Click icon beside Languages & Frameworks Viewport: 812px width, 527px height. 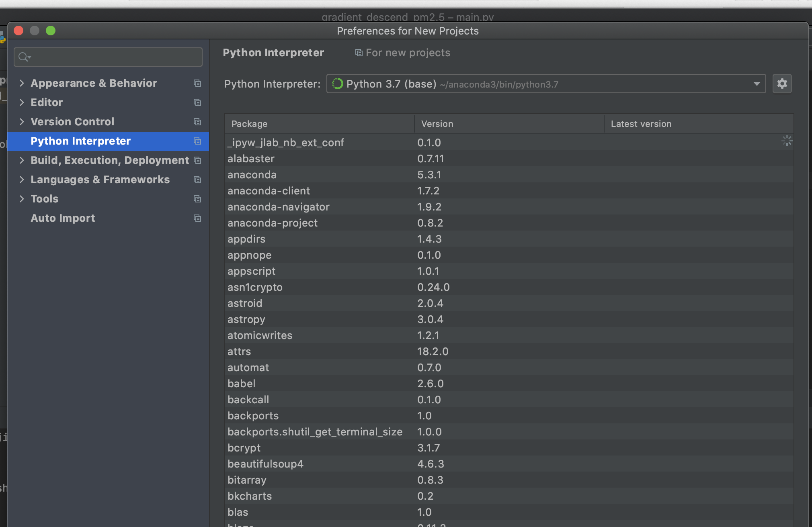[197, 180]
